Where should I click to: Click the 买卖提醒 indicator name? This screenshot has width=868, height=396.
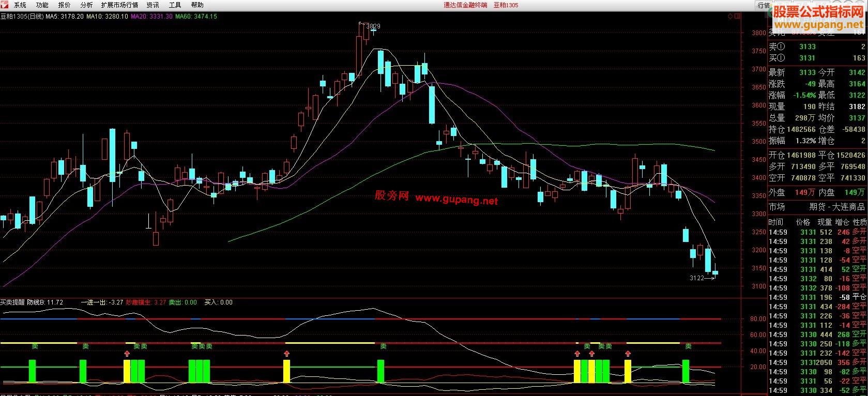click(12, 302)
